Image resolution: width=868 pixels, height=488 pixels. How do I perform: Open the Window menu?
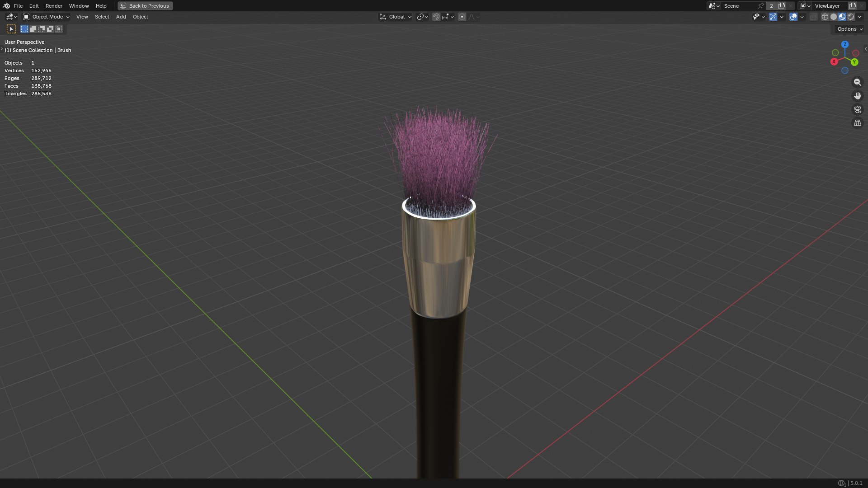79,6
